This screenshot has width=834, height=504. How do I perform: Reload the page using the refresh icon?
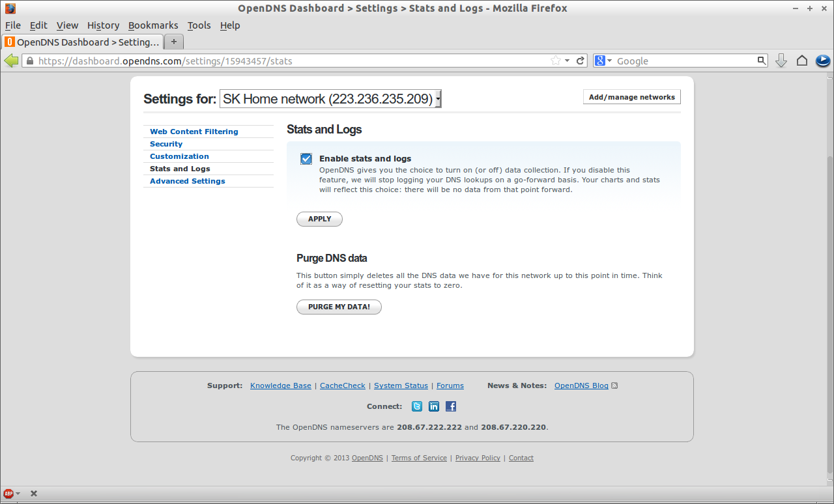click(581, 61)
